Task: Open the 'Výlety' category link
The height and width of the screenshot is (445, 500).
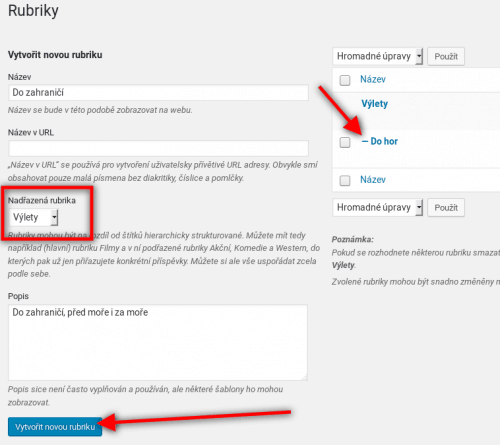Action: tap(375, 104)
